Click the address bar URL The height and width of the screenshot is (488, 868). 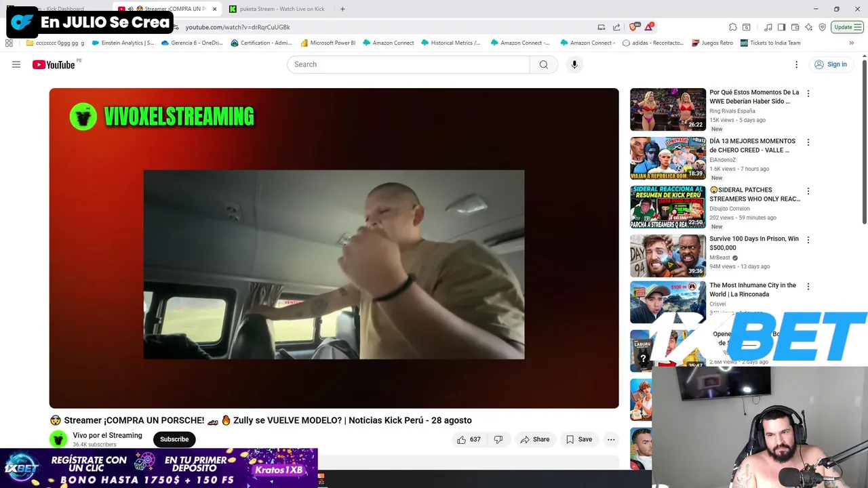pos(237,27)
